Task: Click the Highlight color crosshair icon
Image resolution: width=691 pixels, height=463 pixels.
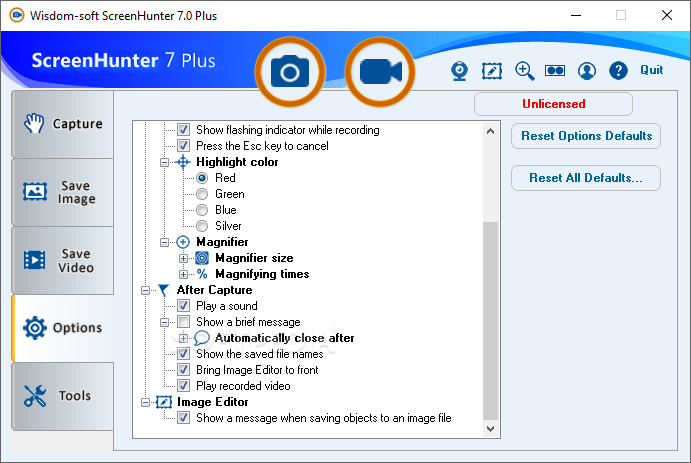Action: click(x=183, y=162)
